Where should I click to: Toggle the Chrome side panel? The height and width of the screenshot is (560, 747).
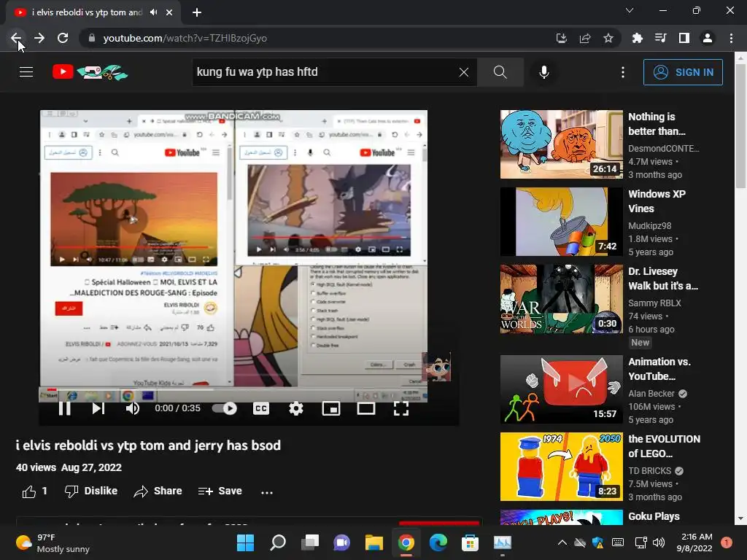(x=684, y=38)
